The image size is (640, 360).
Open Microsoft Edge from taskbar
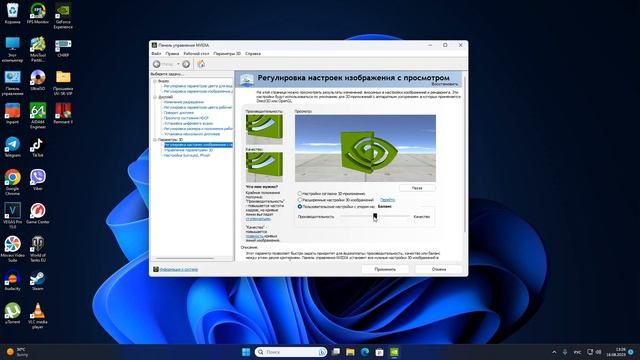pos(365,352)
